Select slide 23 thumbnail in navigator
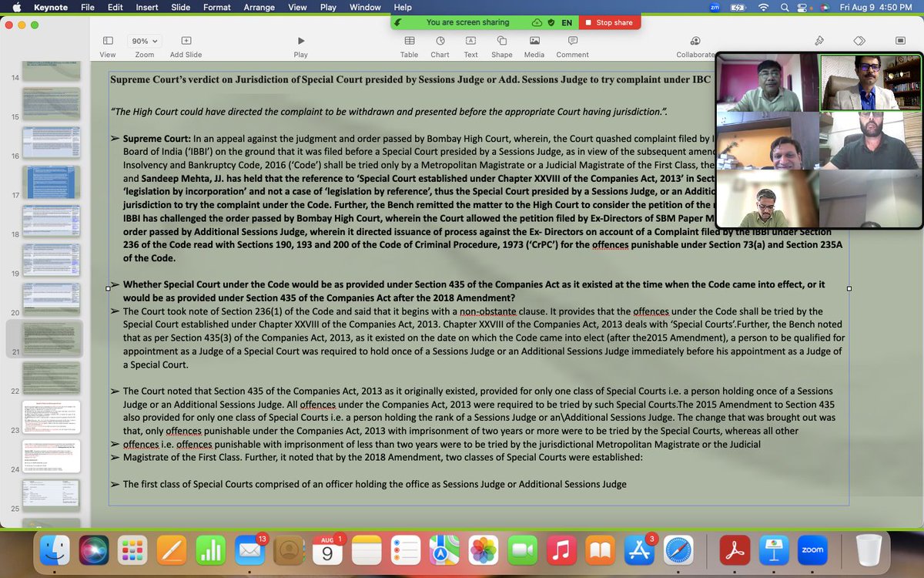The image size is (924, 578). tap(51, 417)
